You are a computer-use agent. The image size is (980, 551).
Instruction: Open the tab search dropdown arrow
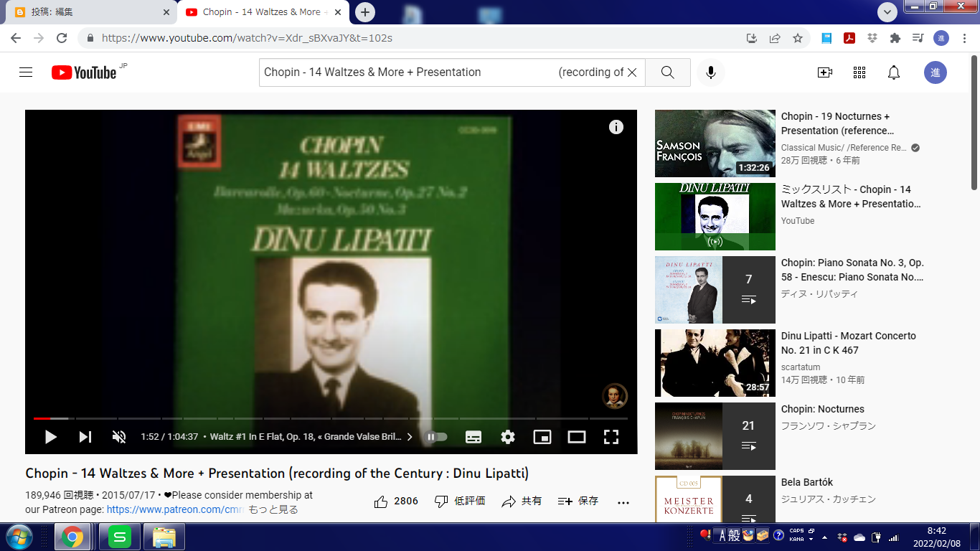887,12
